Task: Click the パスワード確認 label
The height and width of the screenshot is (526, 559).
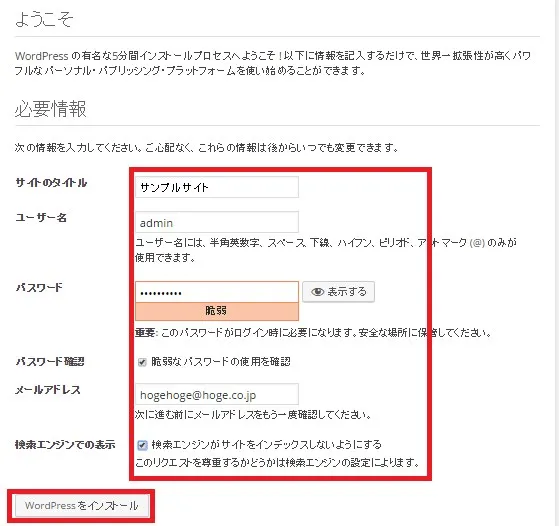Action: click(x=50, y=362)
